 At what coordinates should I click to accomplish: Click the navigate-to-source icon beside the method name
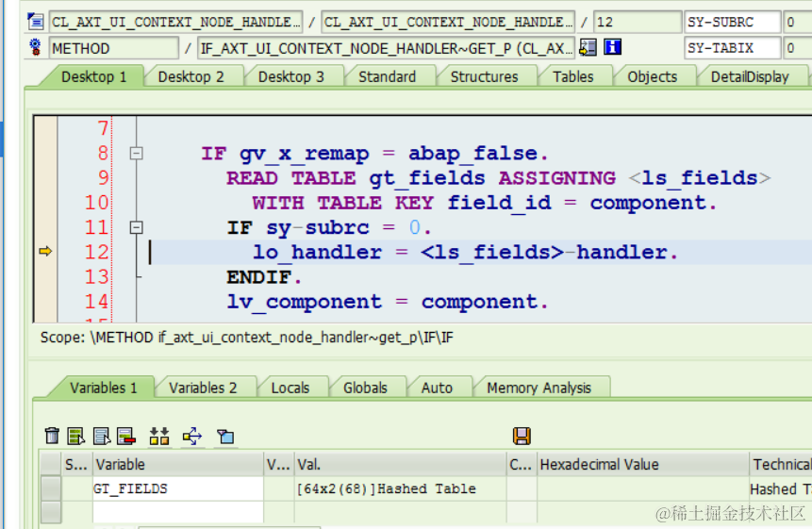pos(588,48)
